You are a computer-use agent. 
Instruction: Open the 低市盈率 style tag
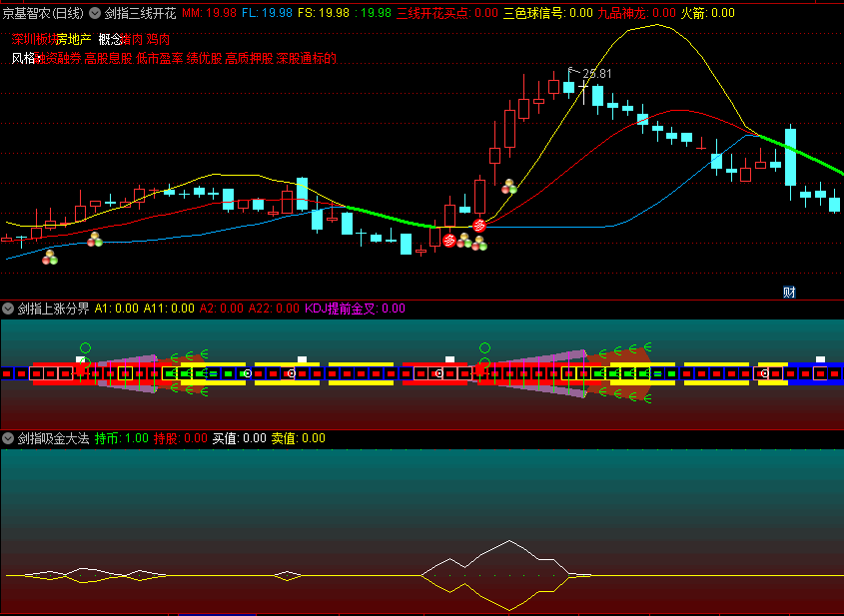pos(160,58)
